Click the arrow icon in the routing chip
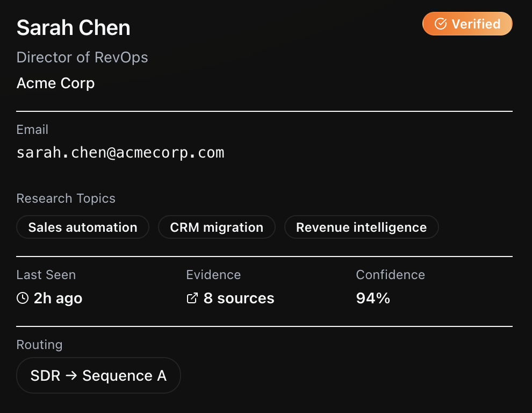 click(71, 375)
